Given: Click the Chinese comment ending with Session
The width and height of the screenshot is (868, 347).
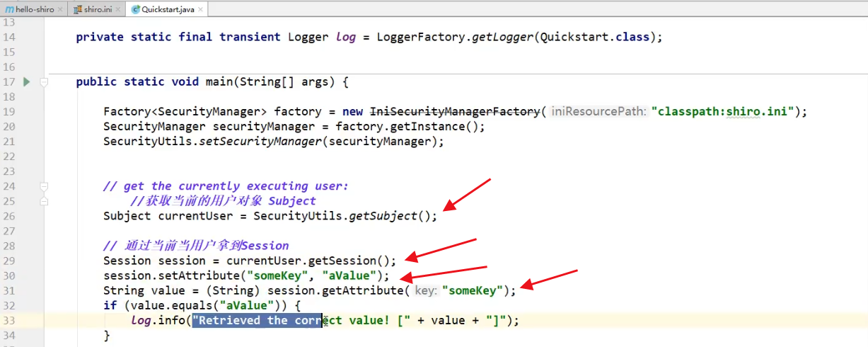Looking at the screenshot, I should click(x=196, y=246).
